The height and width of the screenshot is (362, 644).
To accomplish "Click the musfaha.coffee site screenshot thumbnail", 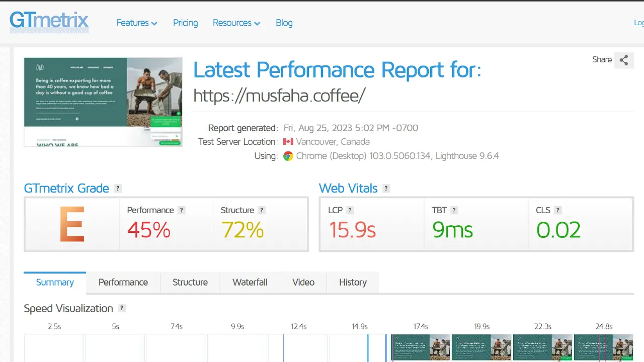I will click(103, 102).
